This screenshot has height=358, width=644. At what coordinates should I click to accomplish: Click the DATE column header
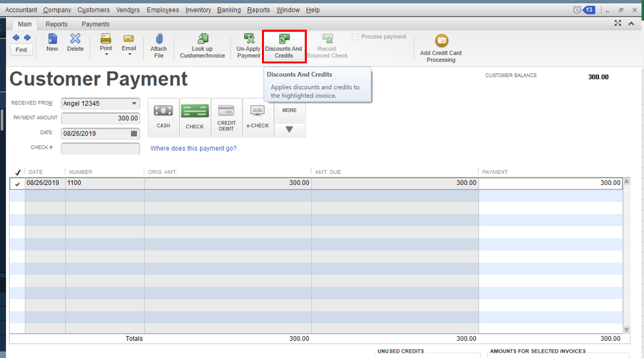(36, 172)
